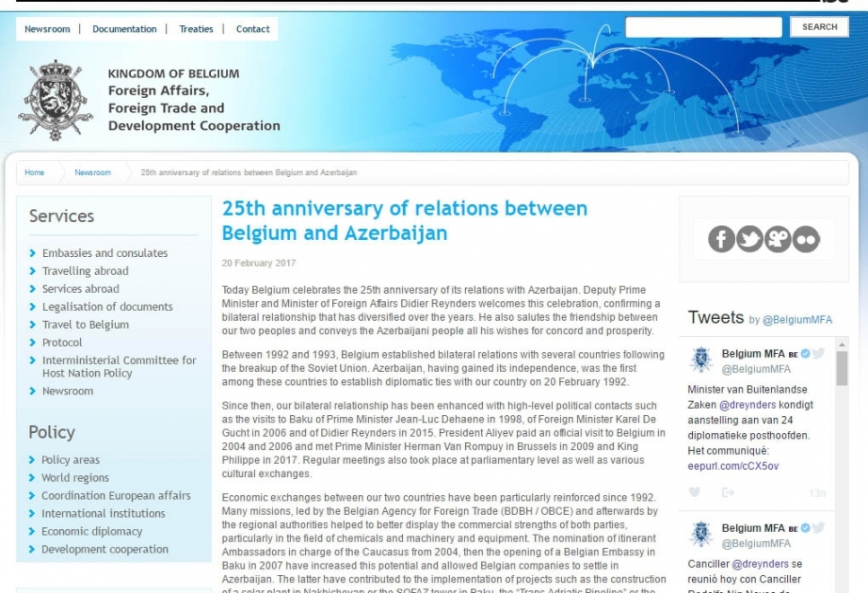Open the video channel social icon
This screenshot has height=593, width=868.
point(778,239)
